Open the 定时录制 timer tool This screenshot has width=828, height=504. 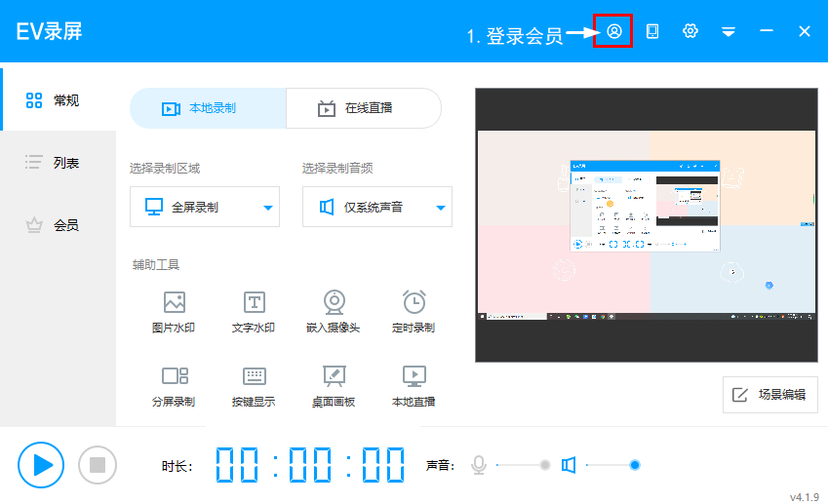pyautogui.click(x=414, y=312)
